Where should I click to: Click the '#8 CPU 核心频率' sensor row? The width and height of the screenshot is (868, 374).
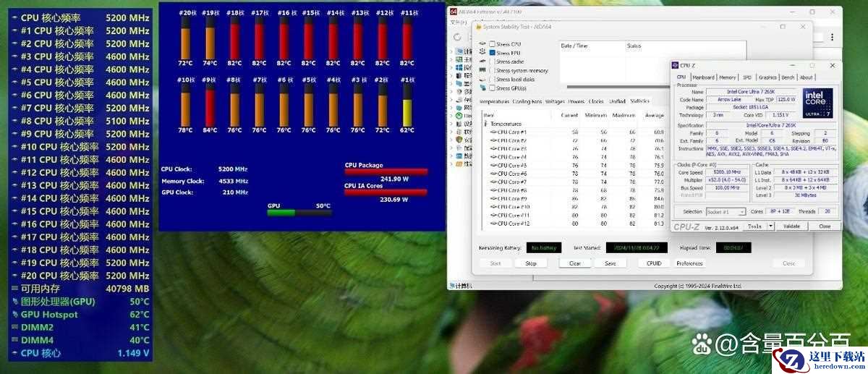coord(80,121)
